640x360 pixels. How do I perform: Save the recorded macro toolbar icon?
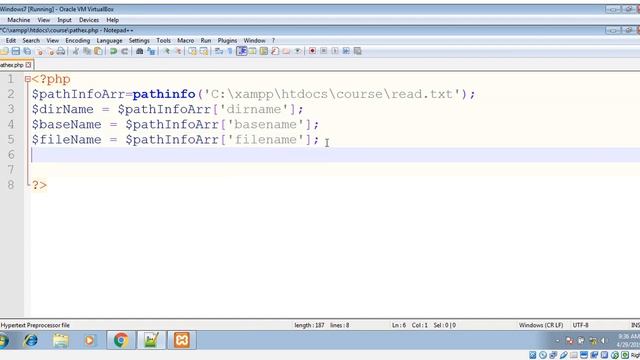(x=358, y=51)
